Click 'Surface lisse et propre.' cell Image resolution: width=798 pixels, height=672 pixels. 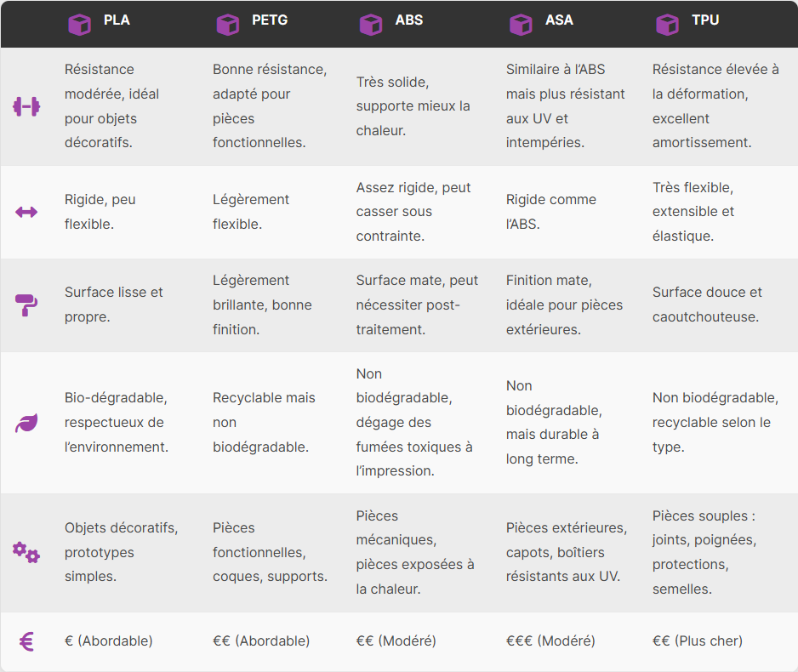coord(113,305)
